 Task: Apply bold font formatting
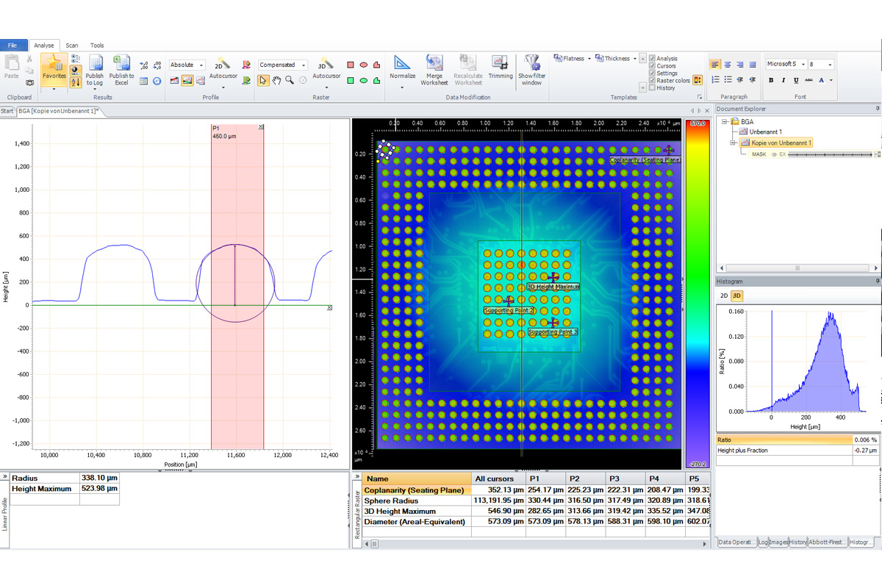tap(771, 80)
